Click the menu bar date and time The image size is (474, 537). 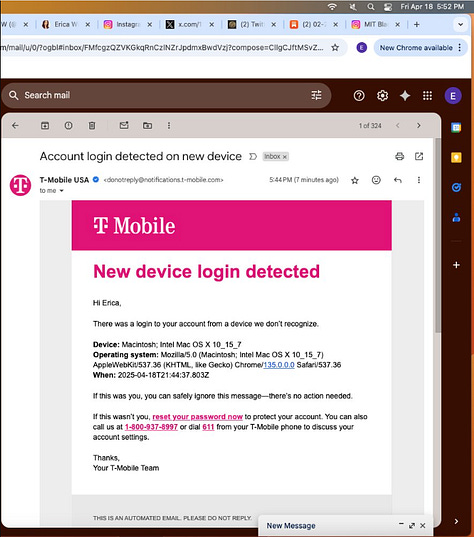point(432,7)
